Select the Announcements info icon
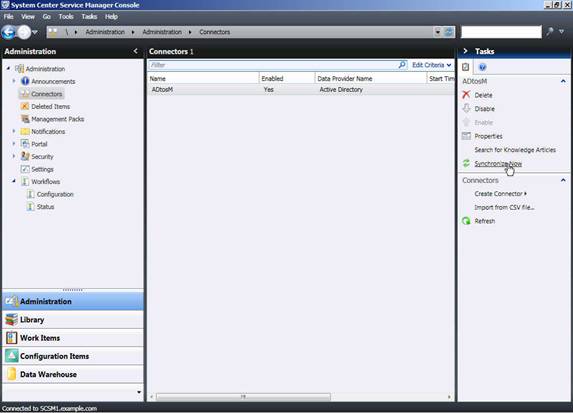The width and height of the screenshot is (573, 413). click(x=25, y=81)
